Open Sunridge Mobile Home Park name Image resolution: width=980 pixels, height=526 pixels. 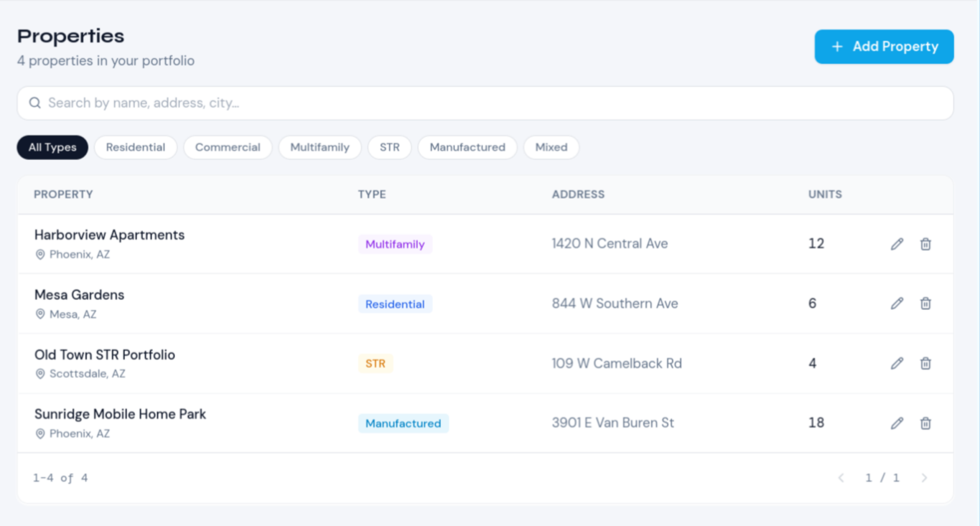tap(120, 414)
